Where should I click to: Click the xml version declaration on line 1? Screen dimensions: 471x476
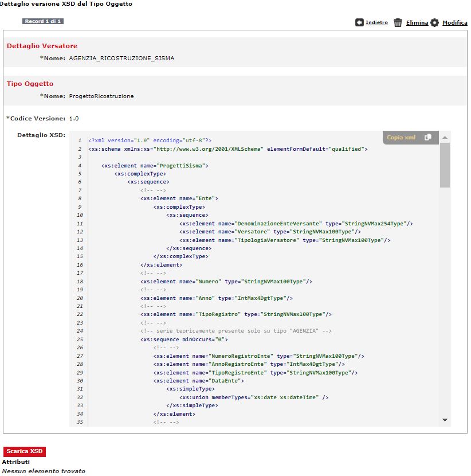[x=150, y=141]
